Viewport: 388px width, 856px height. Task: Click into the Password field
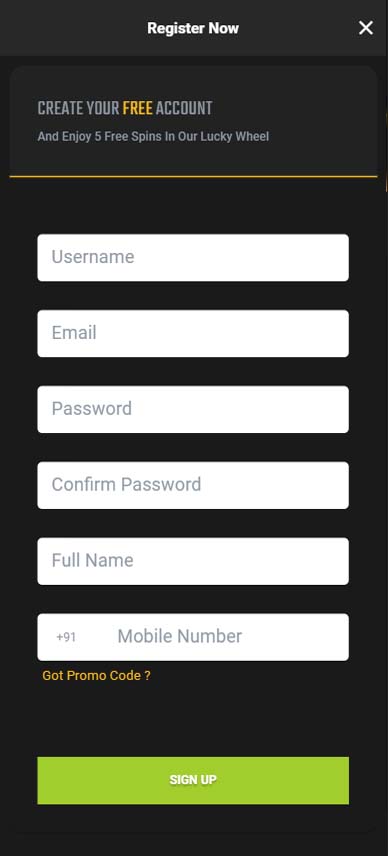point(193,409)
